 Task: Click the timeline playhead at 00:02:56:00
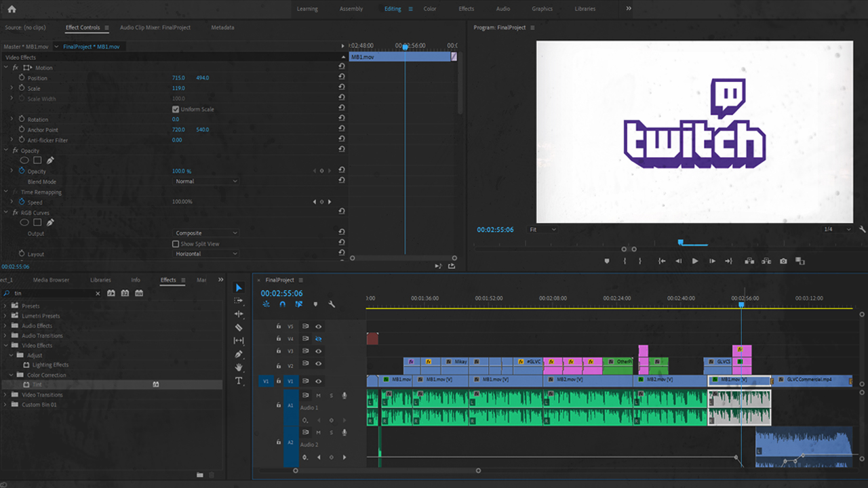(741, 305)
